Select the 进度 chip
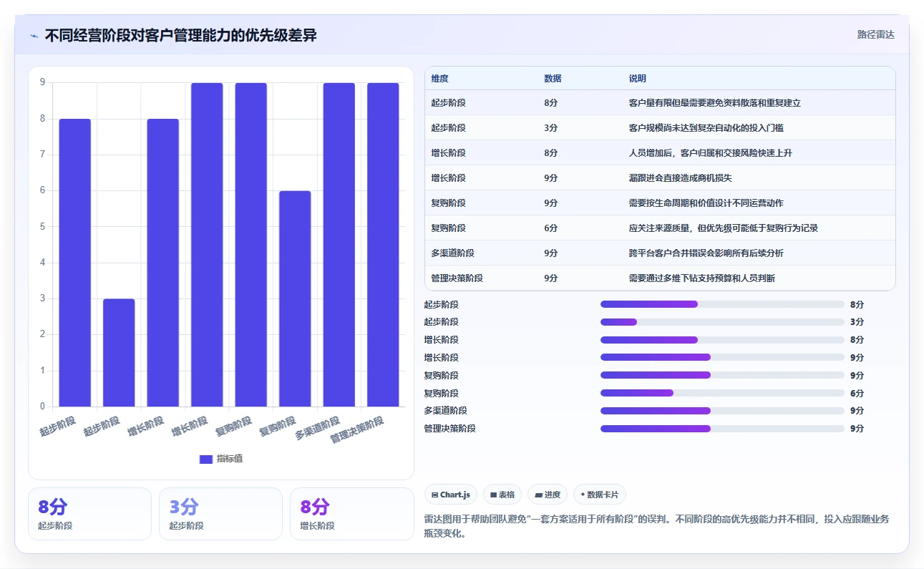The height and width of the screenshot is (569, 924). 548,495
